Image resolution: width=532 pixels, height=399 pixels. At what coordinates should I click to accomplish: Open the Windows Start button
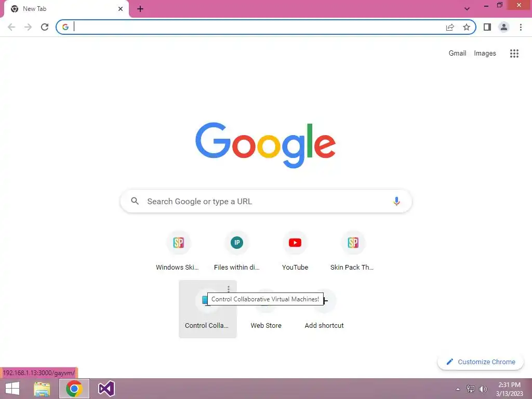[x=12, y=389]
